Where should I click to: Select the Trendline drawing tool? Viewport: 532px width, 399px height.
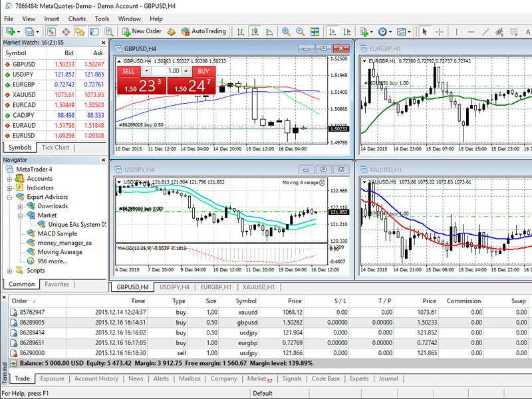pos(485,31)
